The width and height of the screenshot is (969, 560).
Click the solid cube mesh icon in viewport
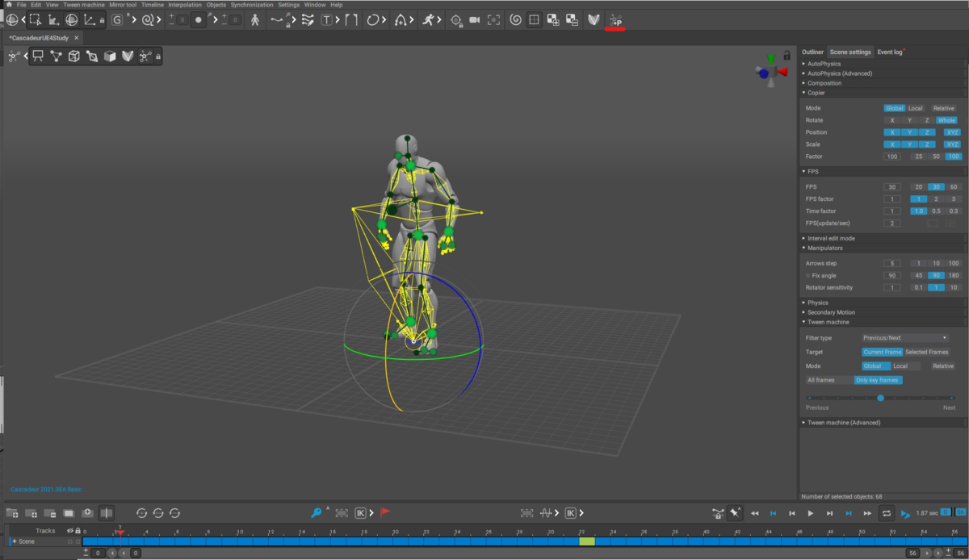(109, 56)
